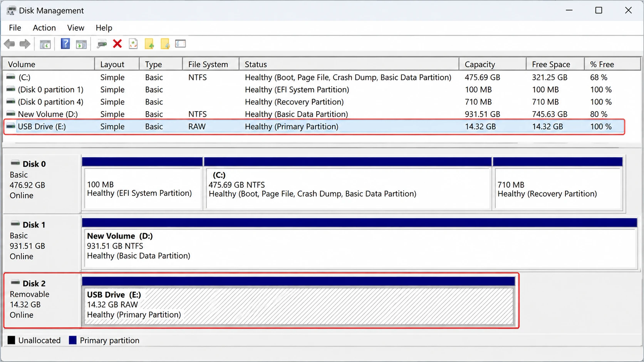Click the black Unallocated legend swatch
Screen dimensions: 644x362
click(x=12, y=340)
